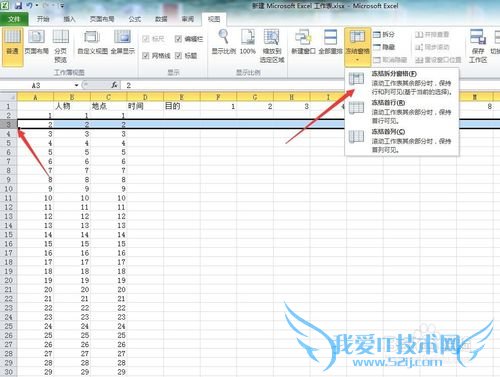
Task: Open a New Window (新建窗口)
Action: (303, 42)
